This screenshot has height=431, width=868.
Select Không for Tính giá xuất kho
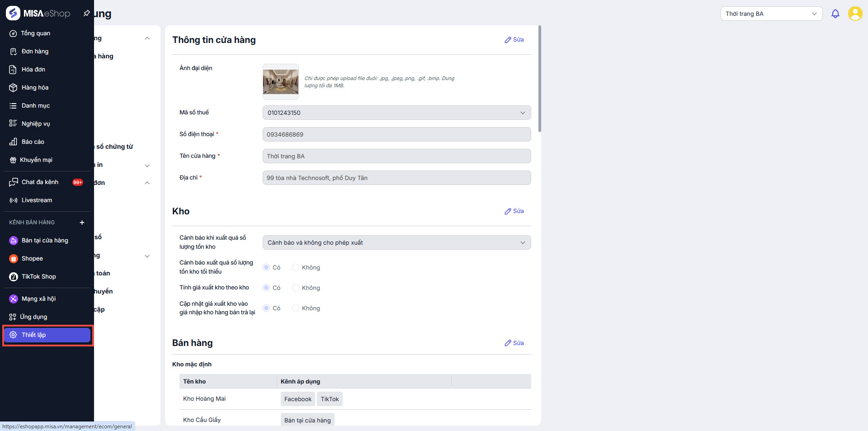pyautogui.click(x=296, y=288)
